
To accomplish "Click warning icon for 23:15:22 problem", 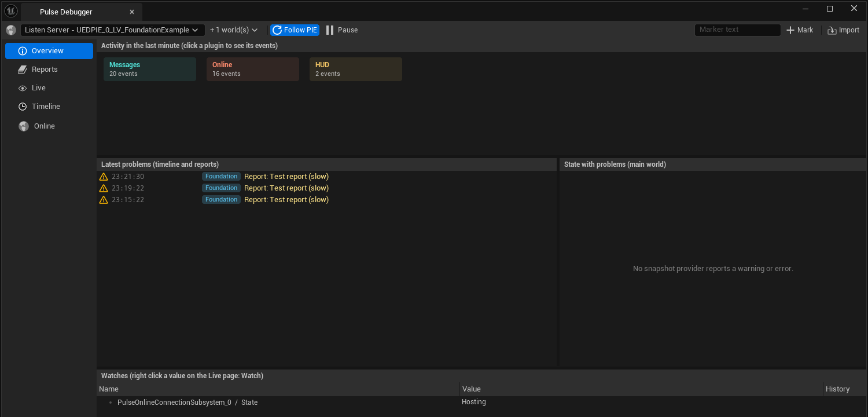I will coord(104,200).
